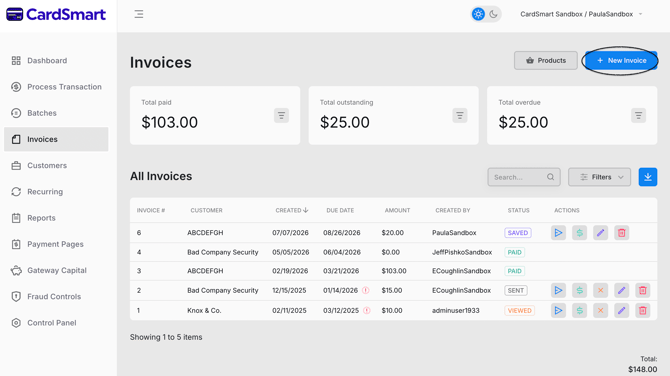Screen dimensions: 670x376
Task: Click the PAID badge on invoice 4
Action: click(514, 252)
